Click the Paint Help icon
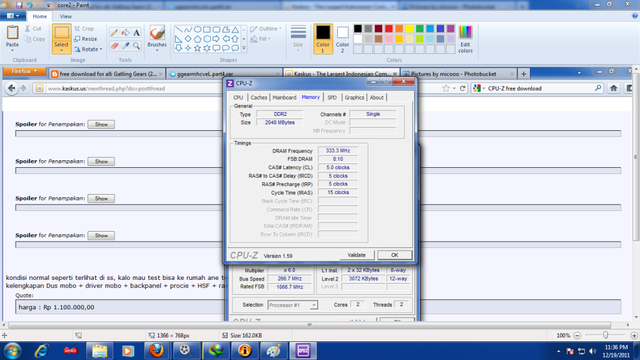Screen dimensions: 640x360 (635, 16)
